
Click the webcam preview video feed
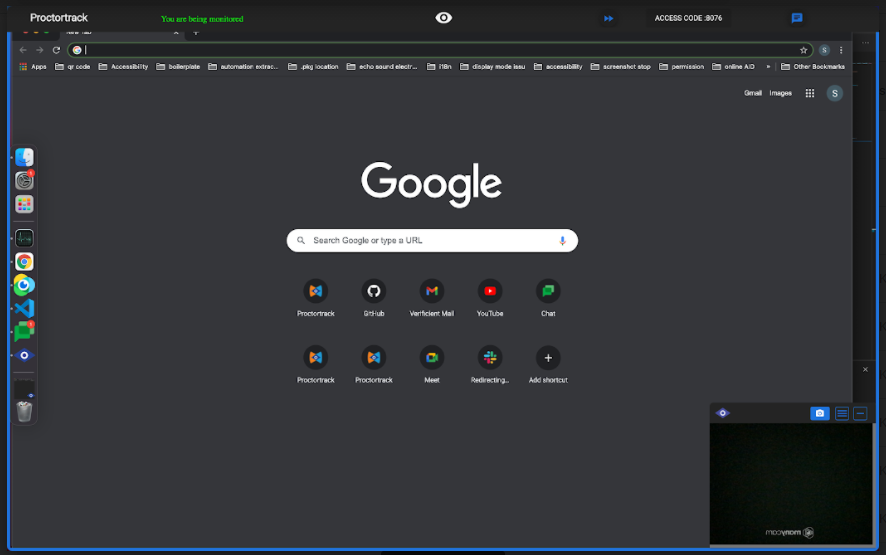pos(791,484)
